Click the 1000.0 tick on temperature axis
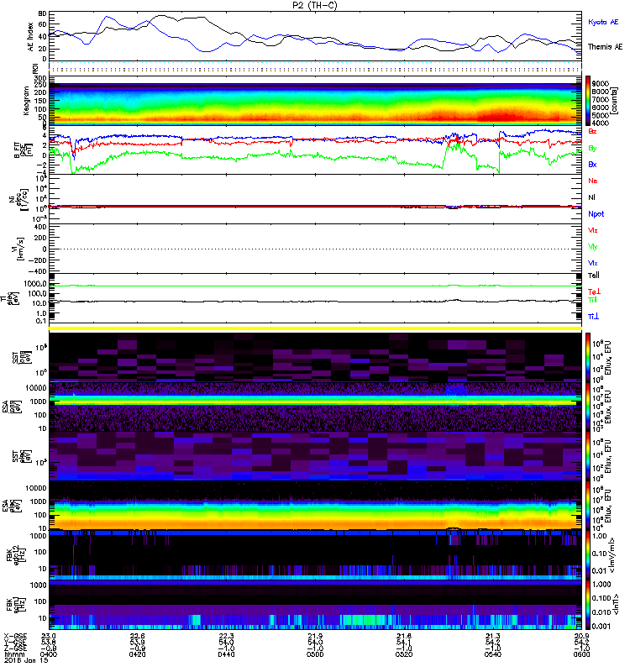 35,284
